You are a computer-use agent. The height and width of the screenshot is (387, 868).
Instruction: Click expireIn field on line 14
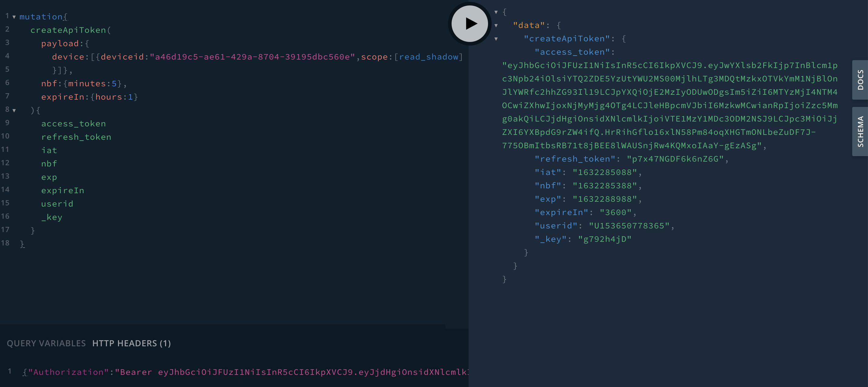click(x=63, y=191)
